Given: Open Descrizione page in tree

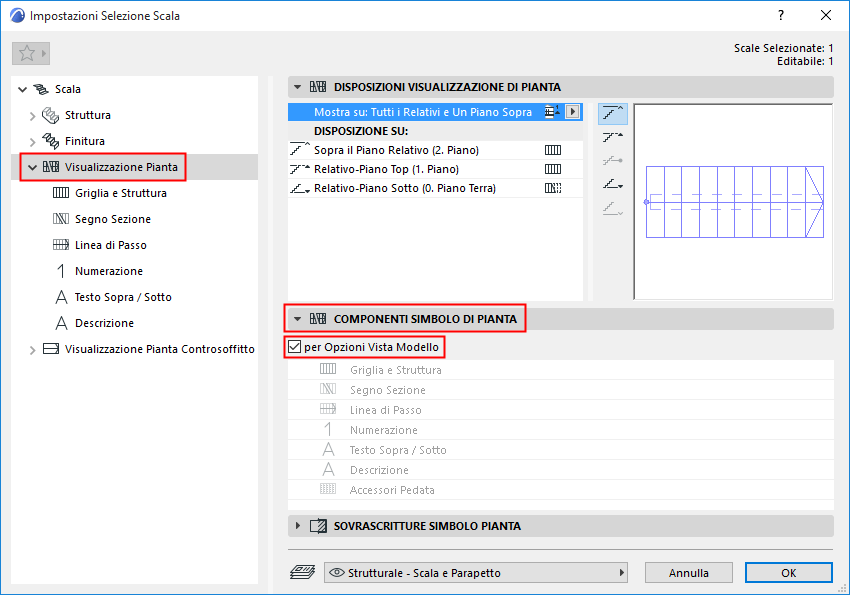Looking at the screenshot, I should 104,323.
